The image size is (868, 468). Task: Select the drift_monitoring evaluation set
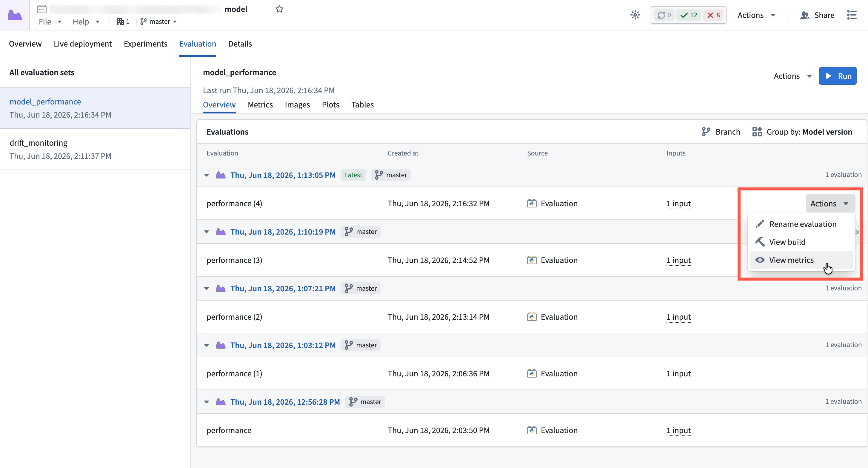coord(95,149)
